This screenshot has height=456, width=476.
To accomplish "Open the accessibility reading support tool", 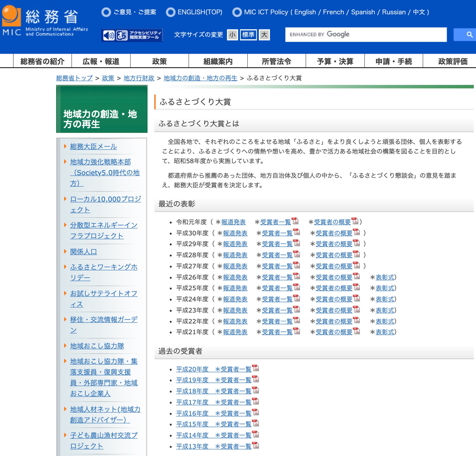I will [x=132, y=35].
